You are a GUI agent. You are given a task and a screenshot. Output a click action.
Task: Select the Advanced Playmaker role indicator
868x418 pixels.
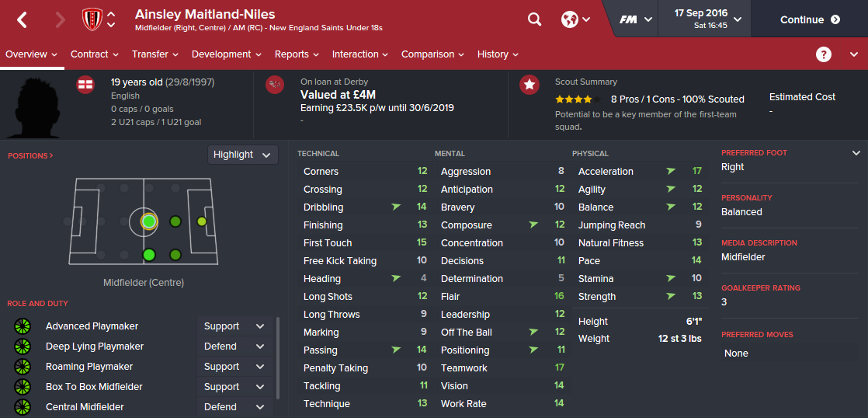[22, 326]
